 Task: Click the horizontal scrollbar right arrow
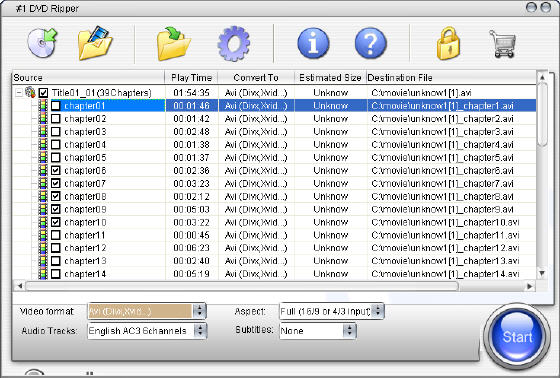(530, 286)
